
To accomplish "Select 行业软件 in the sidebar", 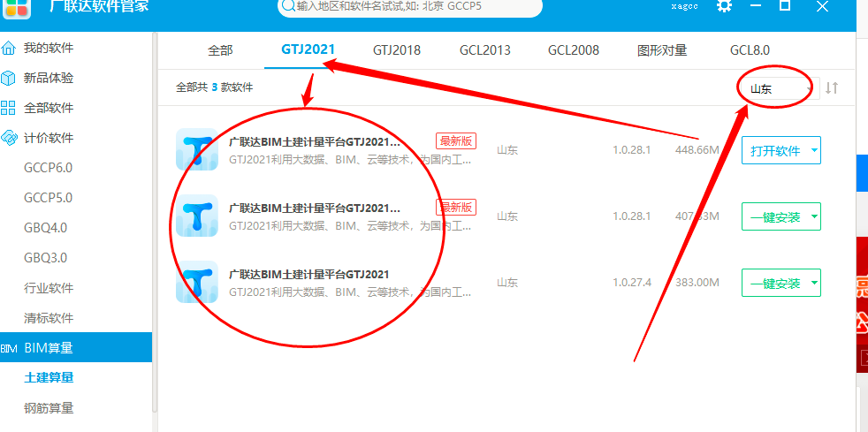I will (x=48, y=288).
